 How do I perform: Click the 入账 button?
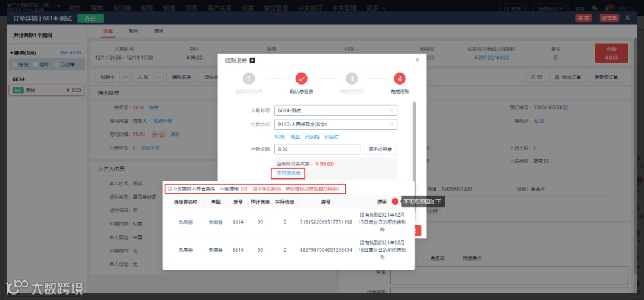[x=143, y=77]
